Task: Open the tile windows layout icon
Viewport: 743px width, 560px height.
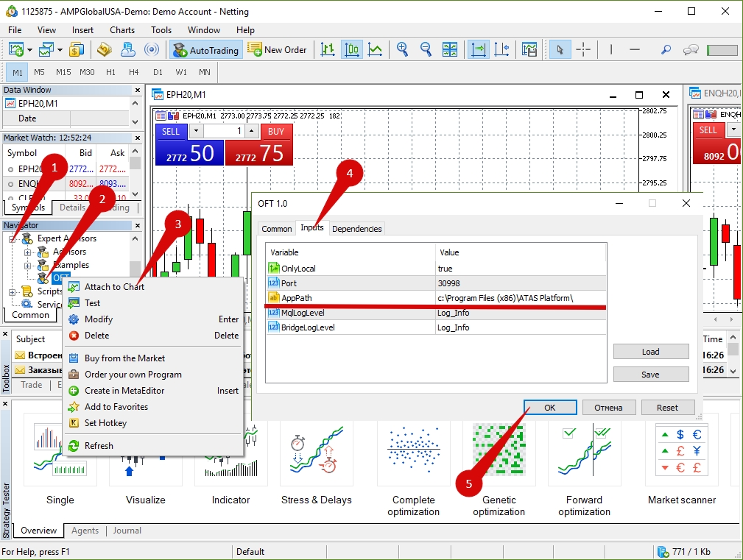Action: [x=450, y=49]
